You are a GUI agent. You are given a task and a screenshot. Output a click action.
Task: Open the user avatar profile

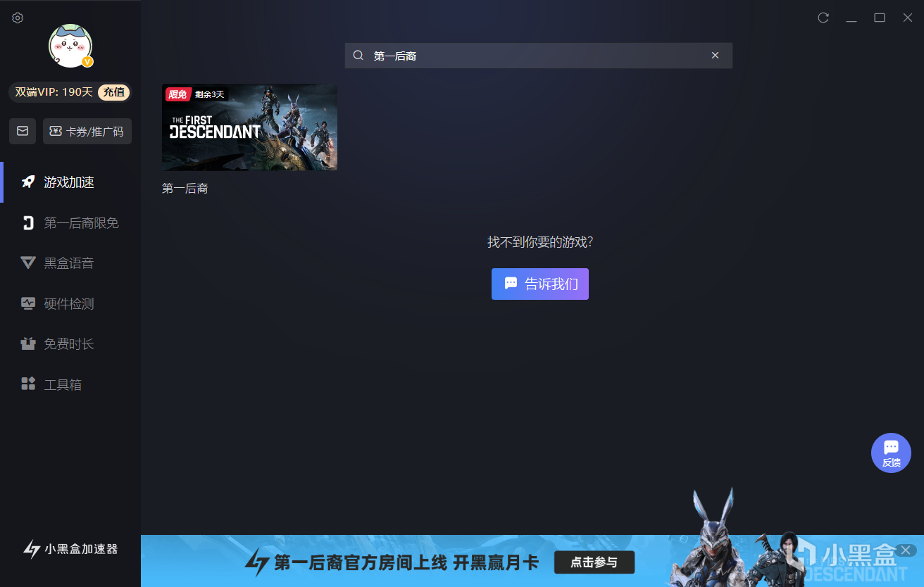click(x=70, y=46)
